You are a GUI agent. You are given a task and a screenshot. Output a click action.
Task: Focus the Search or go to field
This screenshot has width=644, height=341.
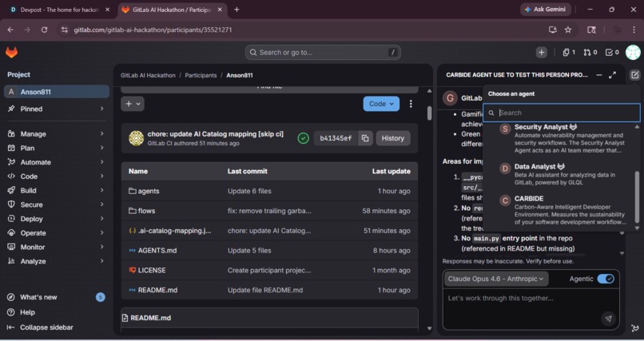(323, 53)
